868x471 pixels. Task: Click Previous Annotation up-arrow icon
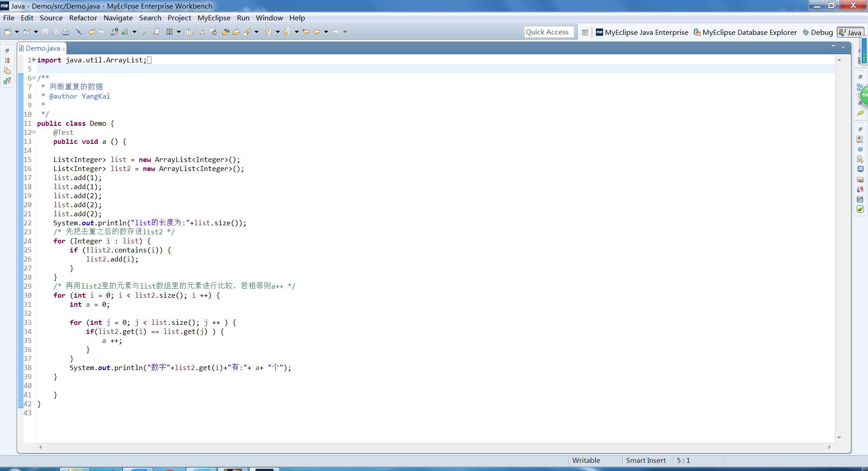287,32
